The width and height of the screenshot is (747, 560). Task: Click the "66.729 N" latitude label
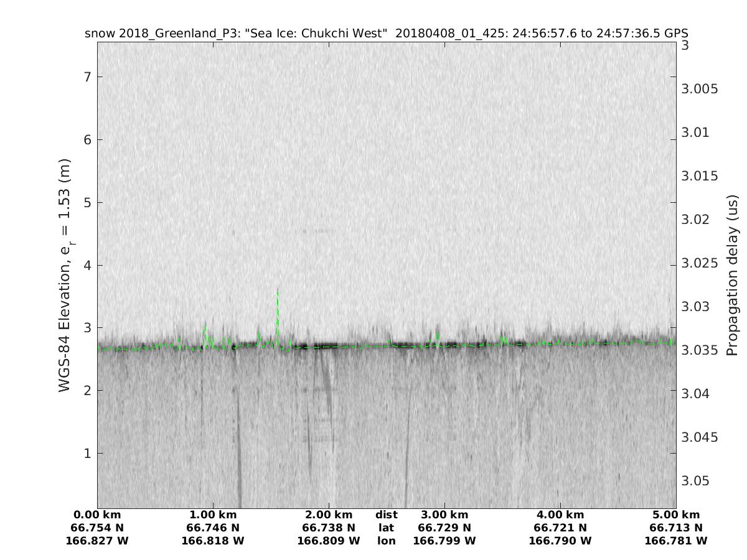pyautogui.click(x=444, y=528)
